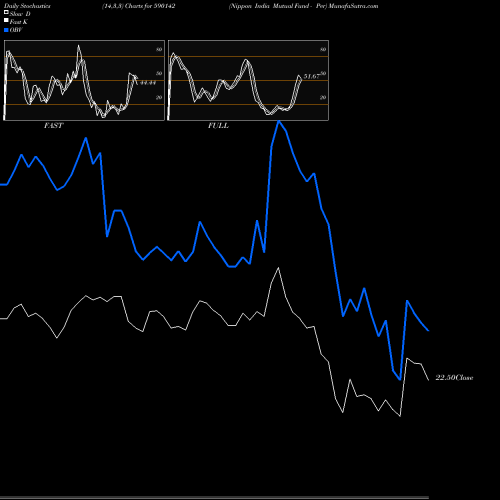This screenshot has height=500, width=500.
Task: Click the 51.67 value in the FULL chart
Action: coord(312,76)
